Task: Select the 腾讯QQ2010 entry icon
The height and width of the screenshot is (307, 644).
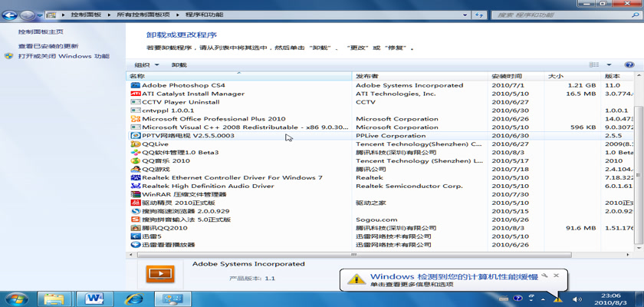Action: 136,228
